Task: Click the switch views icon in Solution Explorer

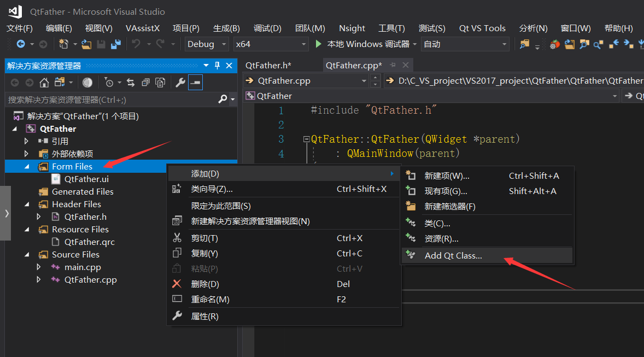Action: point(60,83)
